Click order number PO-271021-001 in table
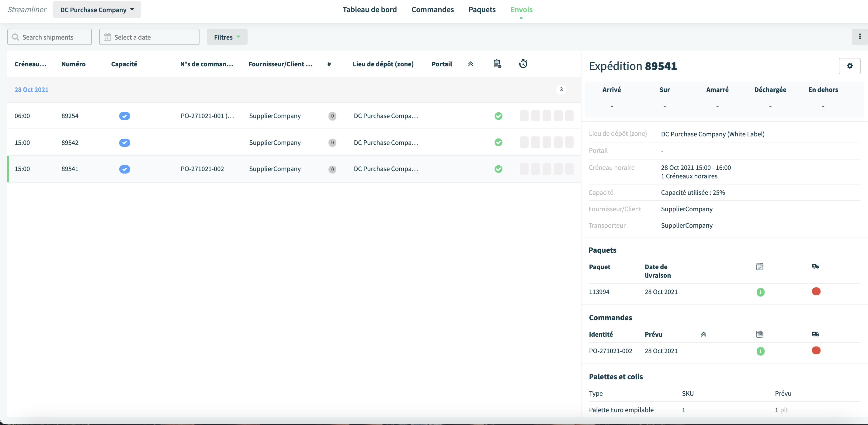This screenshot has height=425, width=868. [x=207, y=116]
